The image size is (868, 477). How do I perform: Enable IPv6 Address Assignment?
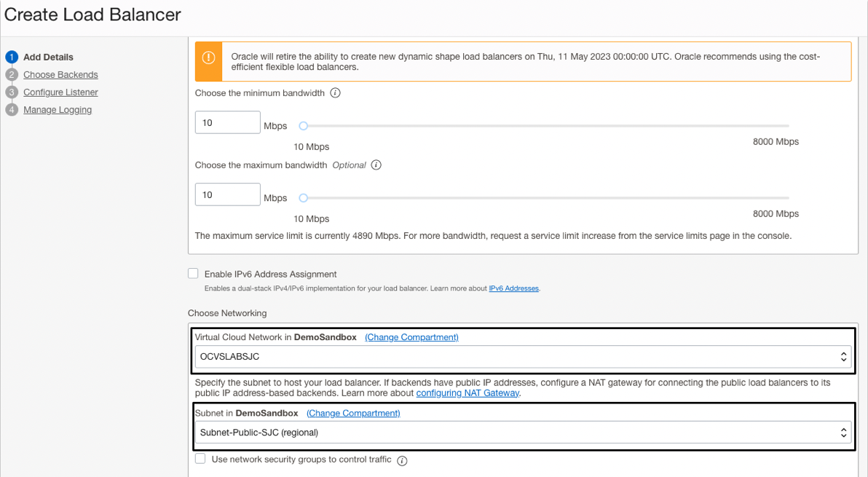coord(193,273)
